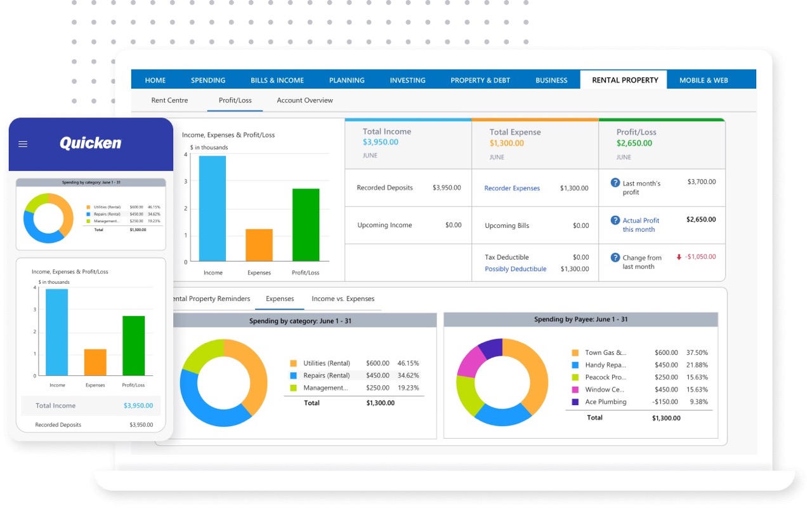Switch to Rent Centre sub-tab
Screen dimensions: 812x508
169,100
